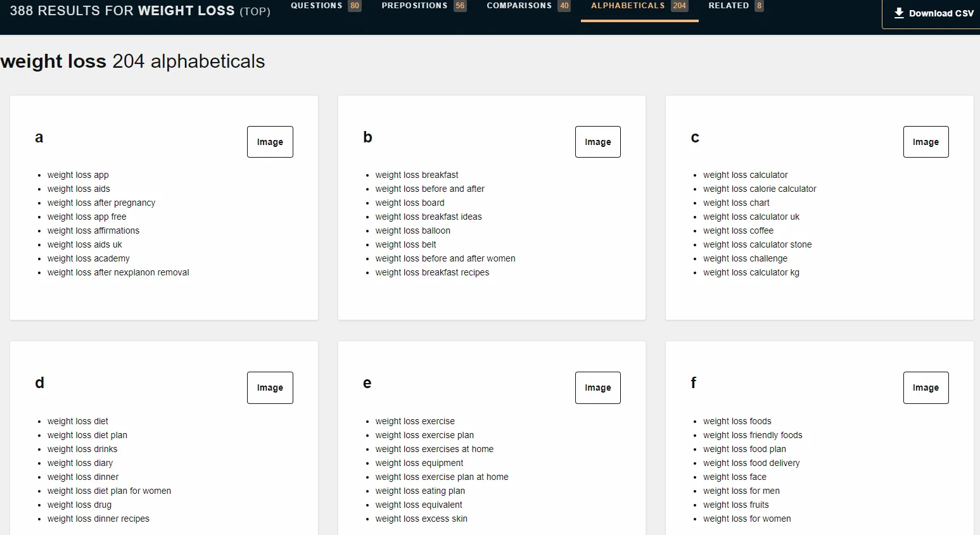Switch to the Prepositions tab
Screen dimensions: 980x535
click(x=423, y=6)
